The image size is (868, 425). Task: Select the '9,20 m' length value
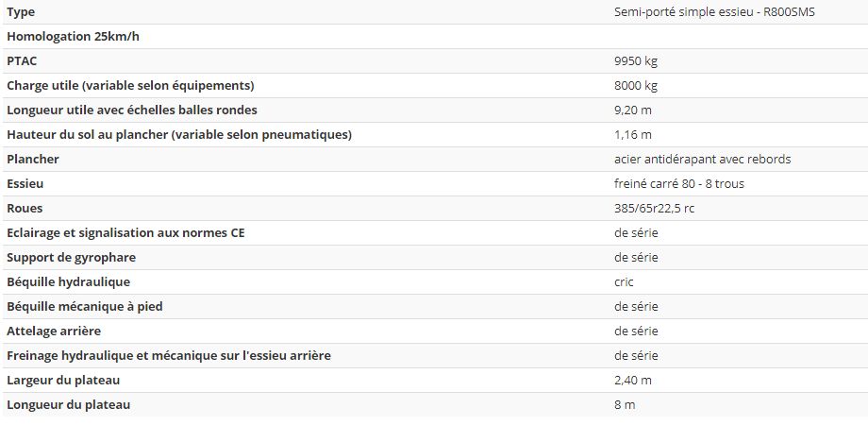click(633, 110)
